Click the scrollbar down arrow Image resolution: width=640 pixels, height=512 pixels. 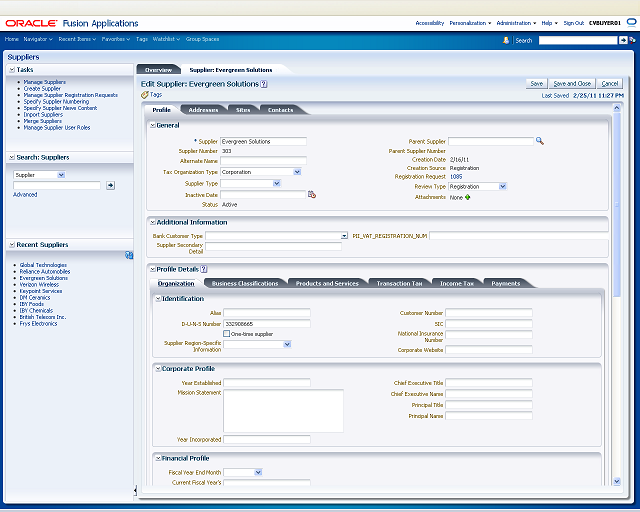tap(617, 481)
